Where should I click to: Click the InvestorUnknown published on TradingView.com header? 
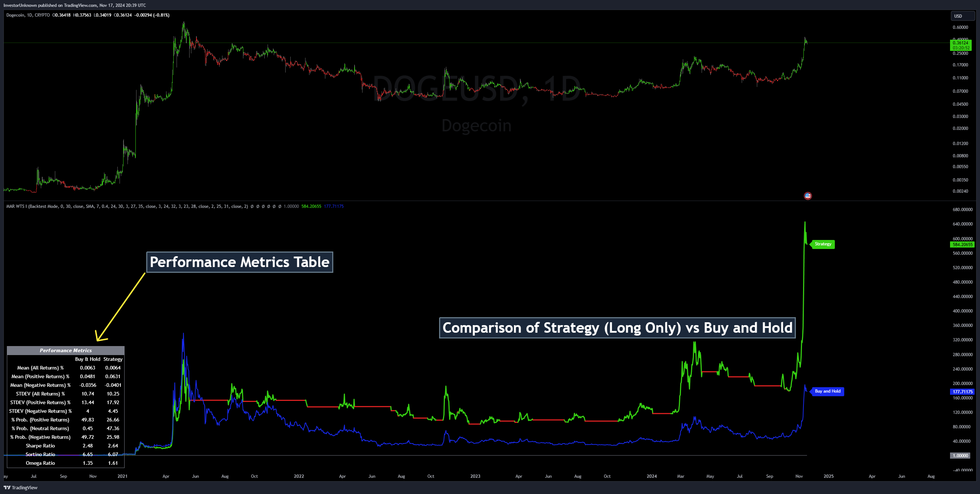coord(74,5)
